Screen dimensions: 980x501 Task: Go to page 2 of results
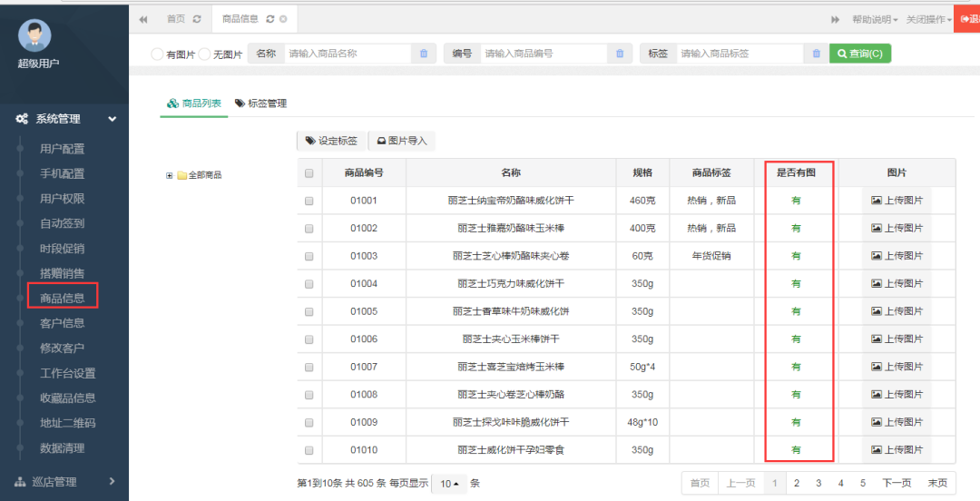[797, 483]
